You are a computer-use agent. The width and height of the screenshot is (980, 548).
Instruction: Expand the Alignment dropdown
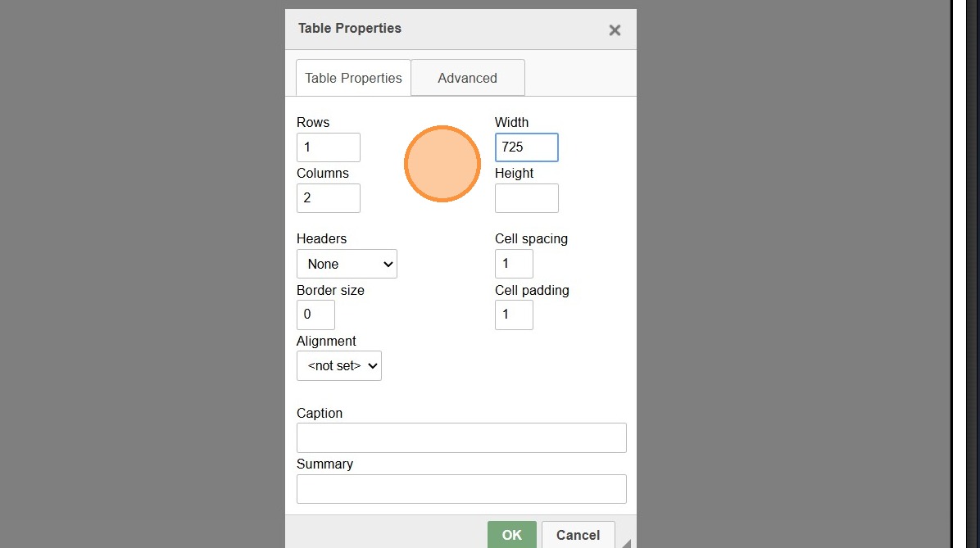point(339,366)
